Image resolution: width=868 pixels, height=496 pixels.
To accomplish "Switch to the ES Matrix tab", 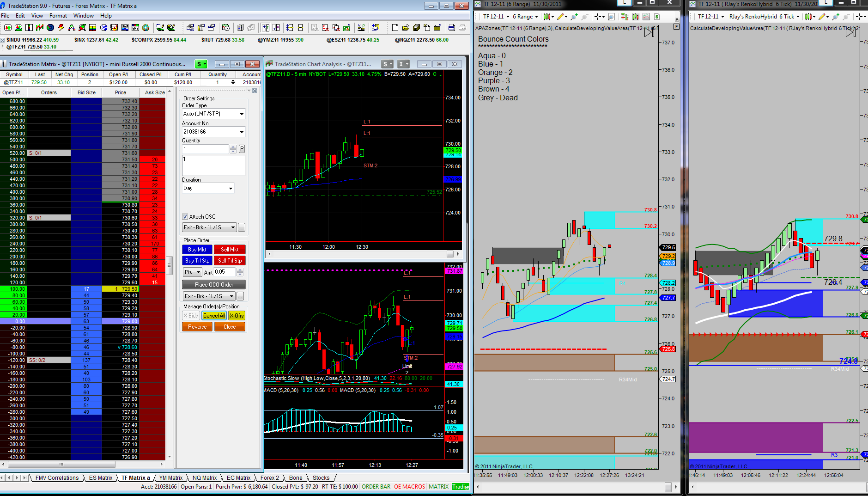I will click(101, 478).
